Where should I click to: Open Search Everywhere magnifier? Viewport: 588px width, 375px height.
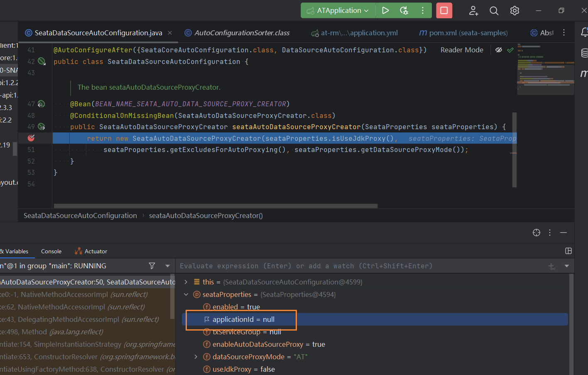coord(494,10)
